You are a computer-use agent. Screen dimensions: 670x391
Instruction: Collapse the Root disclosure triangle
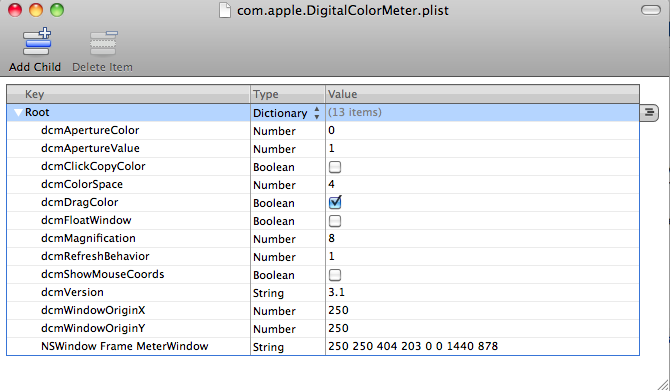18,113
